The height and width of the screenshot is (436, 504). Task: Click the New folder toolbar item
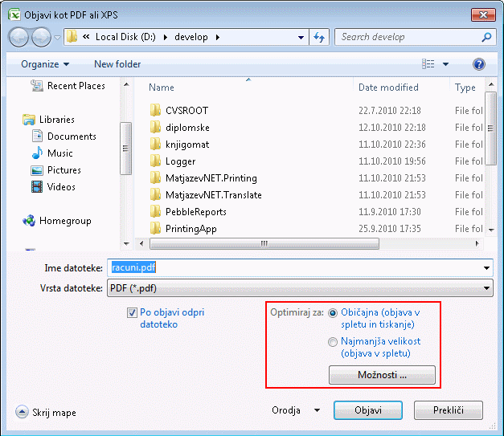[117, 64]
